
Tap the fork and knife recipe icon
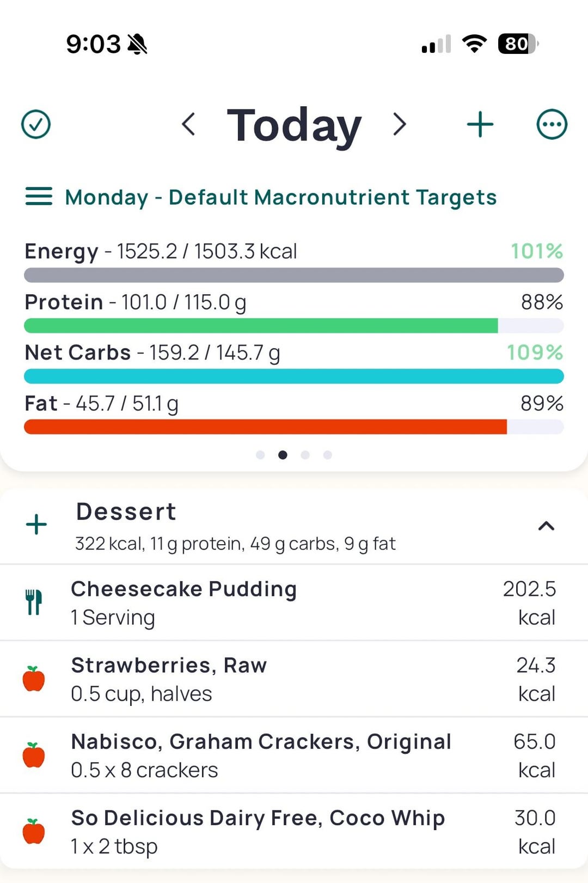tap(34, 602)
